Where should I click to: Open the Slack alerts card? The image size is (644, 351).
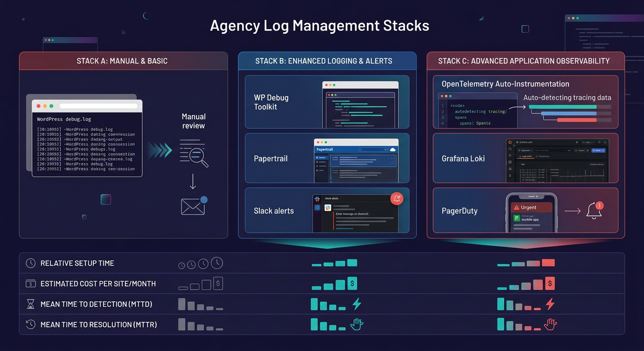tap(327, 211)
